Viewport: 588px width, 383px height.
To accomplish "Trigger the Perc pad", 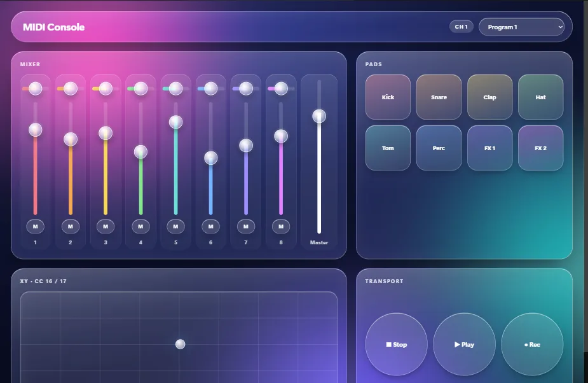I will pyautogui.click(x=439, y=148).
